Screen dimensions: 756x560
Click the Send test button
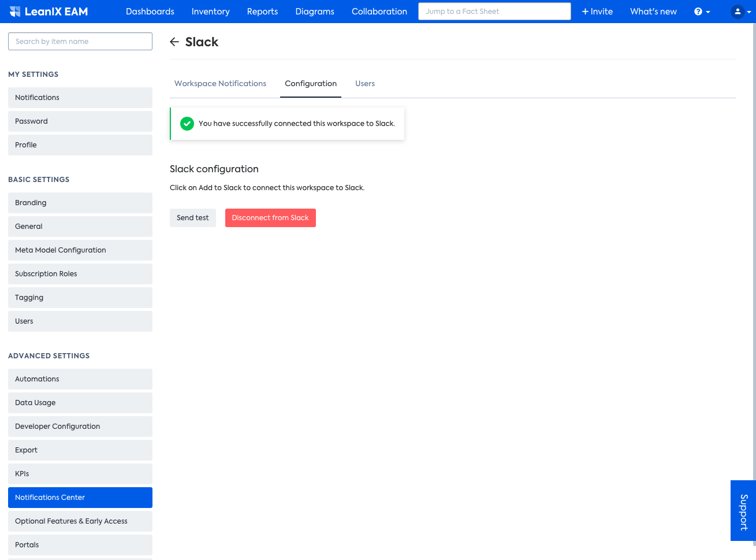(x=193, y=218)
